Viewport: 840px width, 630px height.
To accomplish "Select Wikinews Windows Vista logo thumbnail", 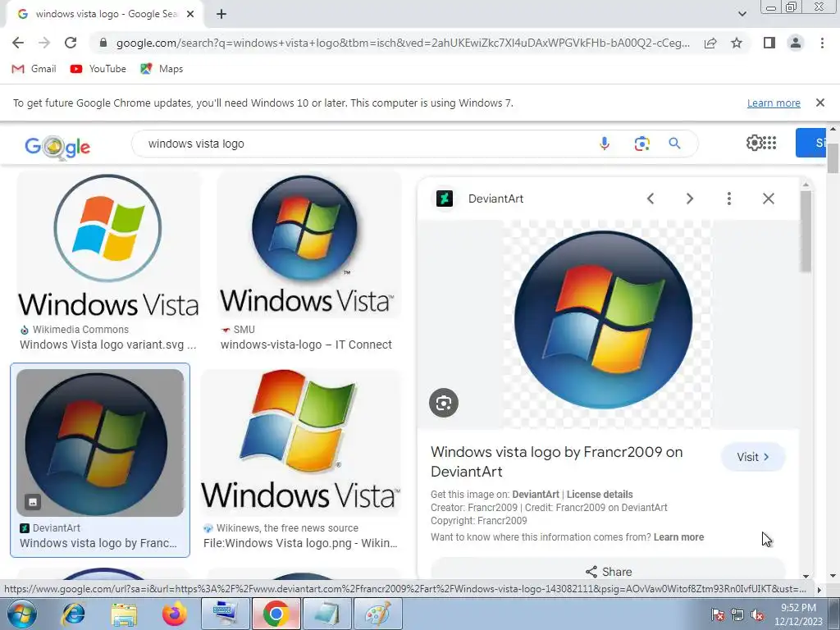I will 300,442.
